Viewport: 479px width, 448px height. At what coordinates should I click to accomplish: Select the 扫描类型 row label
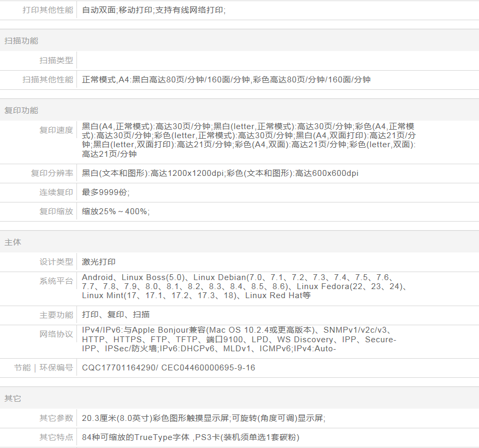[x=56, y=61]
